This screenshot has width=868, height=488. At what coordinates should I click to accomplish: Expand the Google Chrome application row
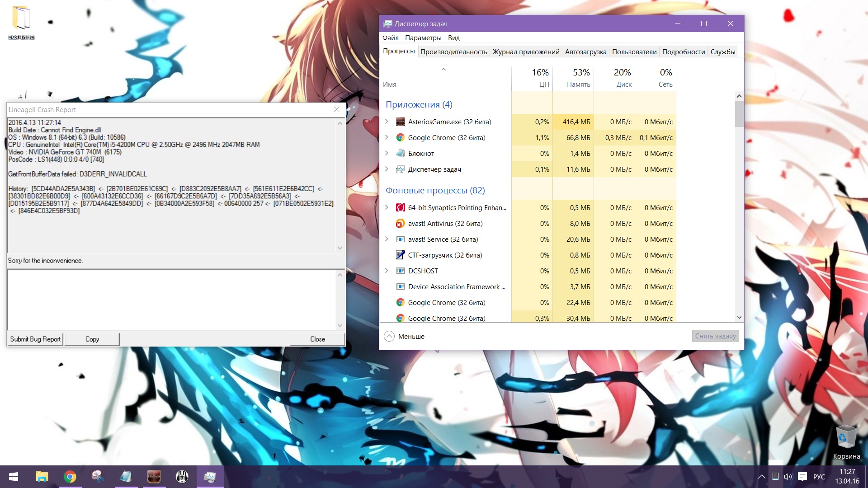[387, 137]
